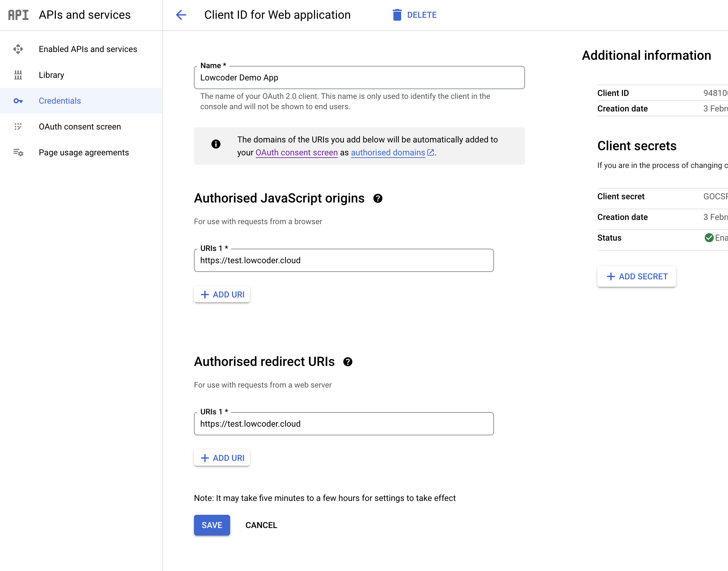This screenshot has width=728, height=571.
Task: Select Page usage agreements menu item
Action: [84, 152]
